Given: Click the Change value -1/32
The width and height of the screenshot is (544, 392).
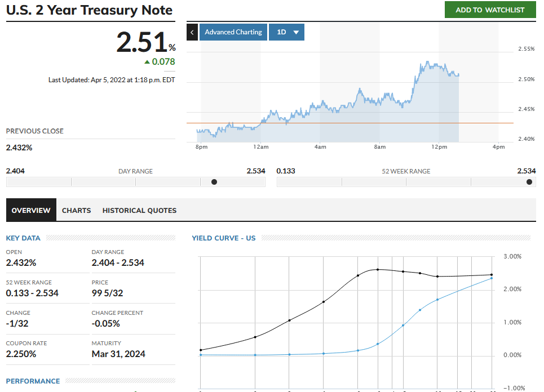Looking at the screenshot, I should [17, 324].
